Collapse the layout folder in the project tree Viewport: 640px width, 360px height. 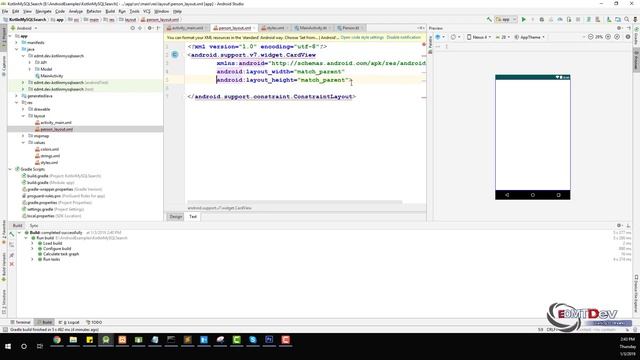[x=23, y=116]
